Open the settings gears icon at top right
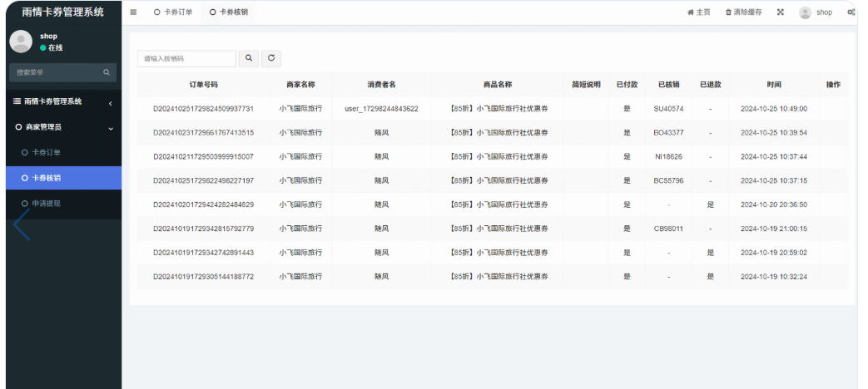The image size is (868, 389). [x=851, y=12]
